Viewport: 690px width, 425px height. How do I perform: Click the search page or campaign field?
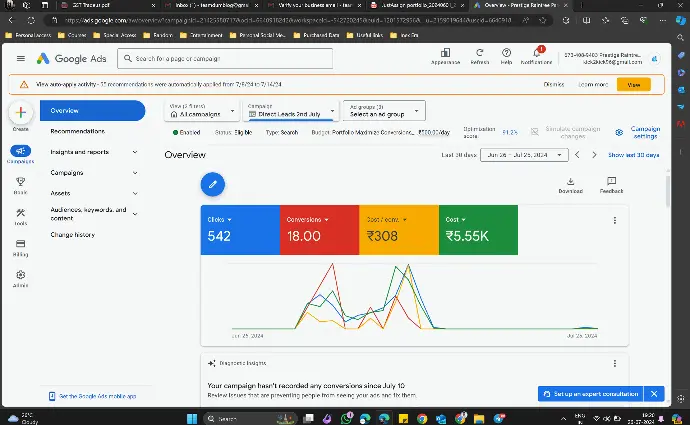[x=225, y=59]
